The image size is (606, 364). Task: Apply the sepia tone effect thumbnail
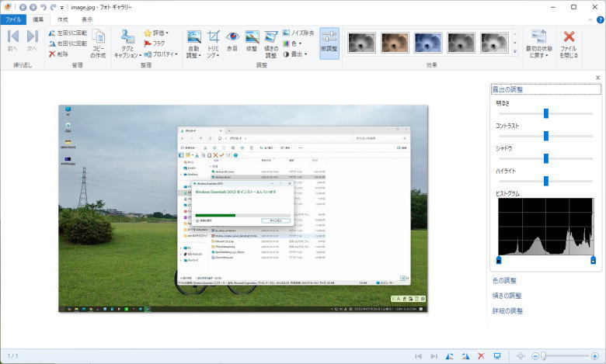394,43
